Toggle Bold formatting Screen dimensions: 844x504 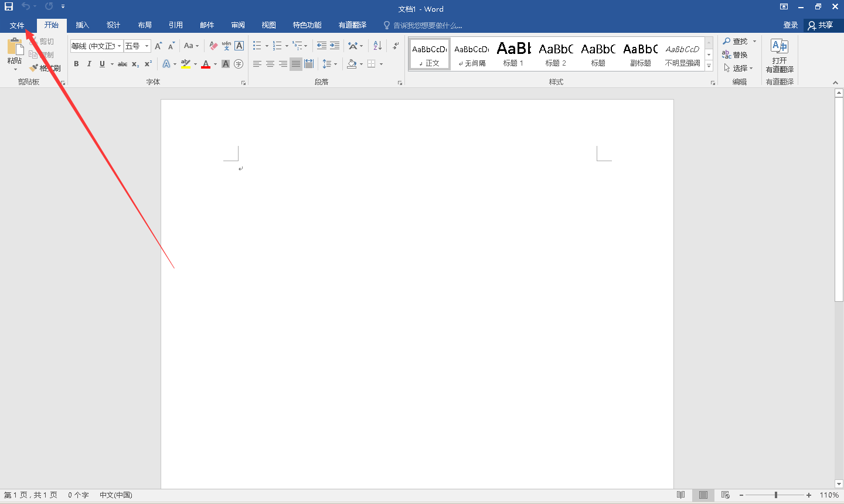pyautogui.click(x=76, y=64)
